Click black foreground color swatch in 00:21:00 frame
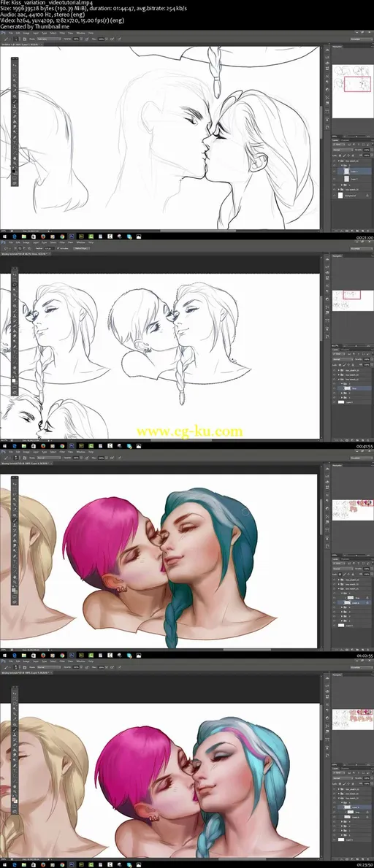Image resolution: width=374 pixels, height=868 pixels. point(13,171)
